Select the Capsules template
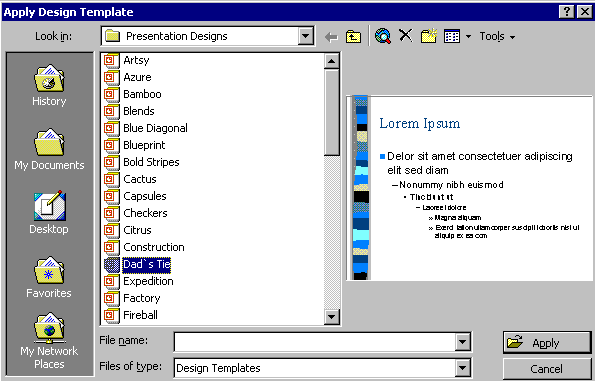This screenshot has width=595, height=381. pos(145,196)
